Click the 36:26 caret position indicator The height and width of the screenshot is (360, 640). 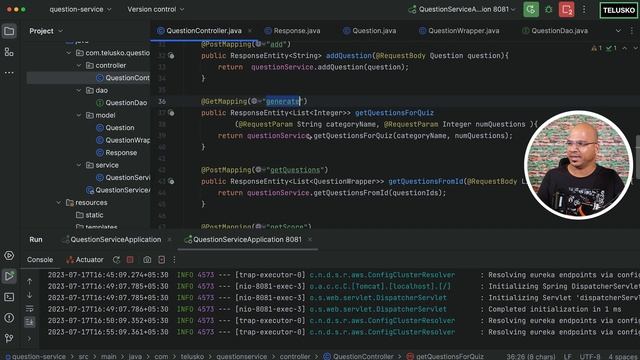point(531,356)
